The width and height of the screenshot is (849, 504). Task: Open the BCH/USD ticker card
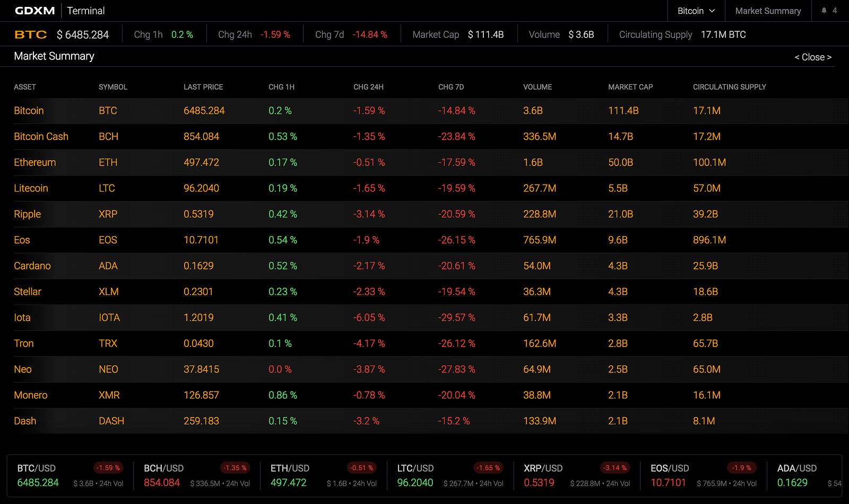point(197,476)
